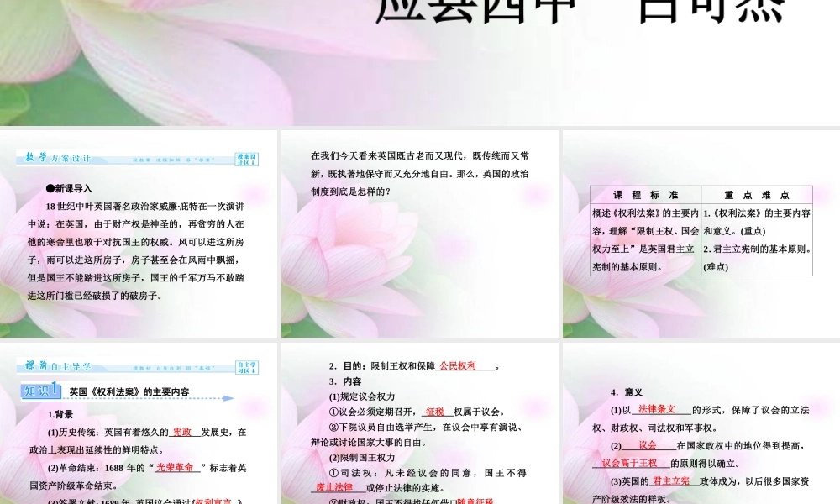Click the 1.背景 subheading
Image resolution: width=840 pixels, height=504 pixels.
coord(60,415)
